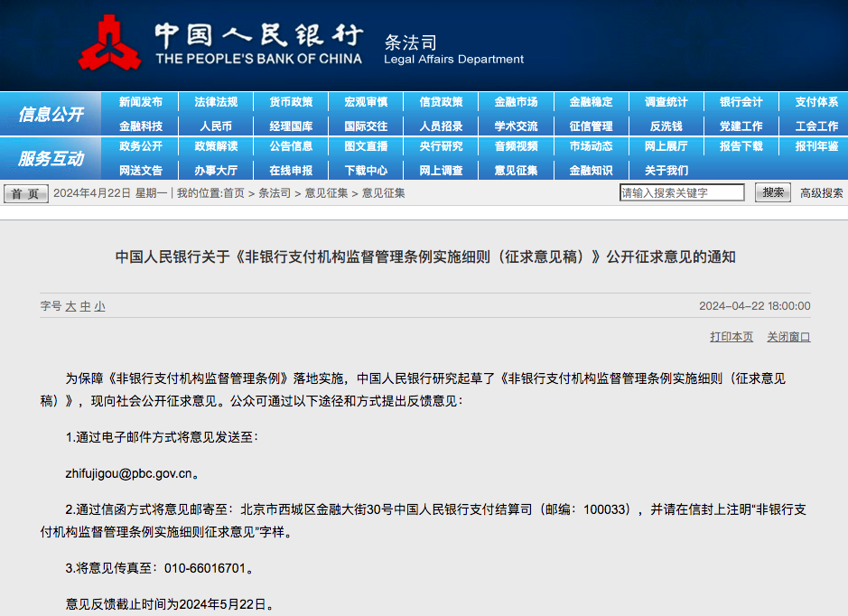Viewport: 848px width, 616px height.
Task: Select medium font size 中
Action: point(85,306)
